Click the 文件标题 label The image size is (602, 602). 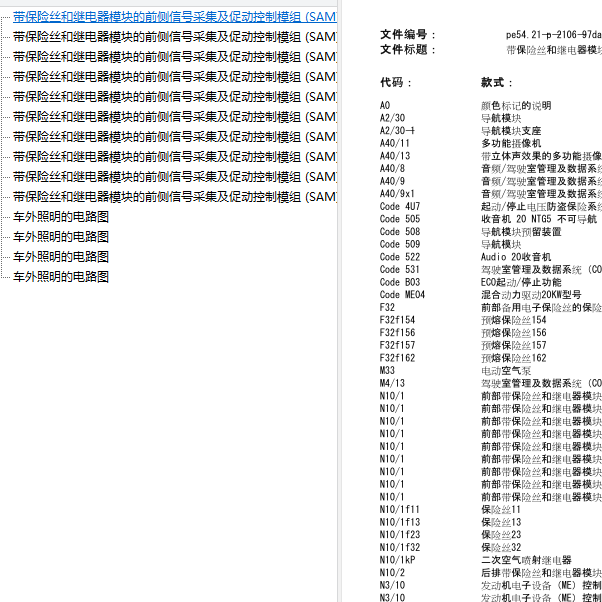(x=408, y=50)
